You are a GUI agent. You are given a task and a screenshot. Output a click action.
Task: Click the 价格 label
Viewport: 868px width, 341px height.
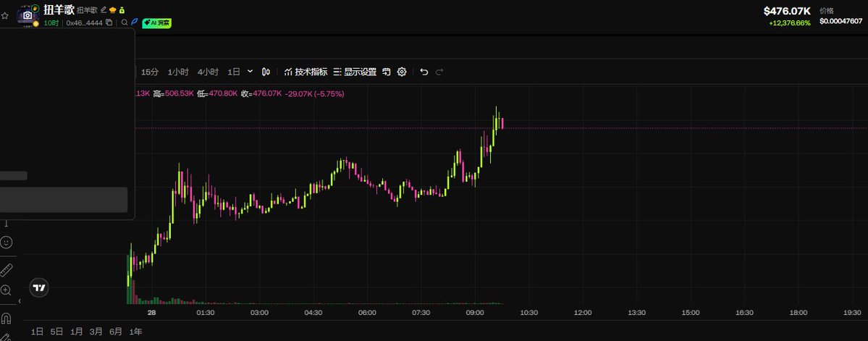827,11
